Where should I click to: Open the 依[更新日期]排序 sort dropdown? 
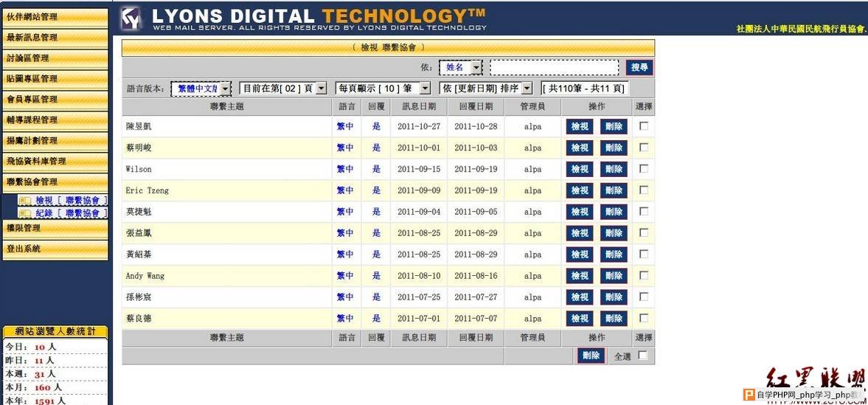pyautogui.click(x=486, y=88)
